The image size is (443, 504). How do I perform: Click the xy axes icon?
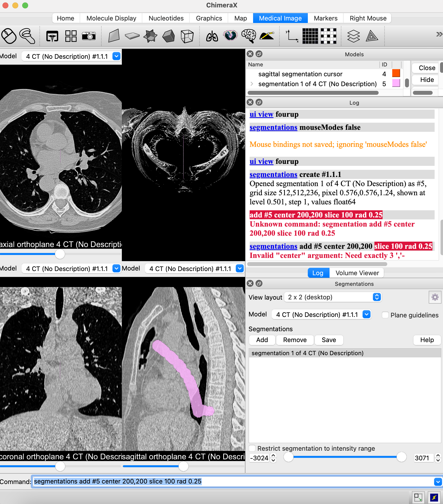pyautogui.click(x=292, y=36)
